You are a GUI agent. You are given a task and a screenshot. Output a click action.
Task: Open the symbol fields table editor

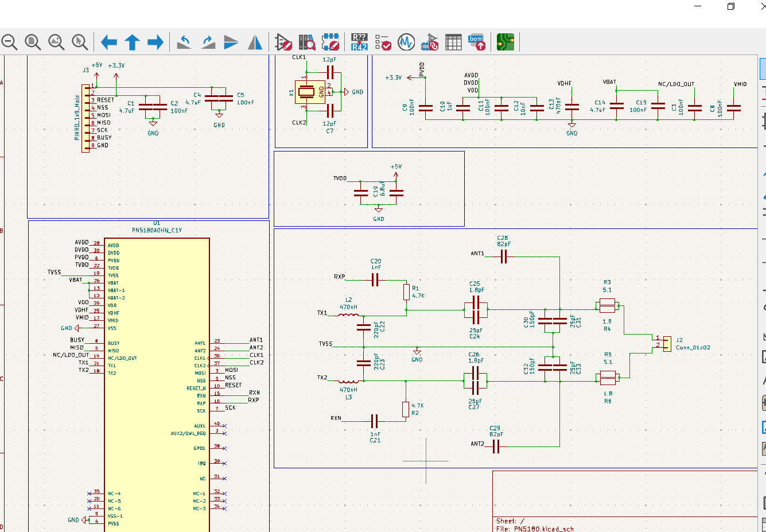pyautogui.click(x=453, y=42)
